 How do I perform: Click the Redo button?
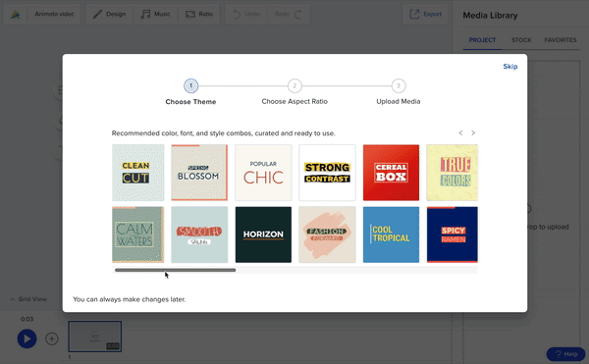(x=288, y=15)
